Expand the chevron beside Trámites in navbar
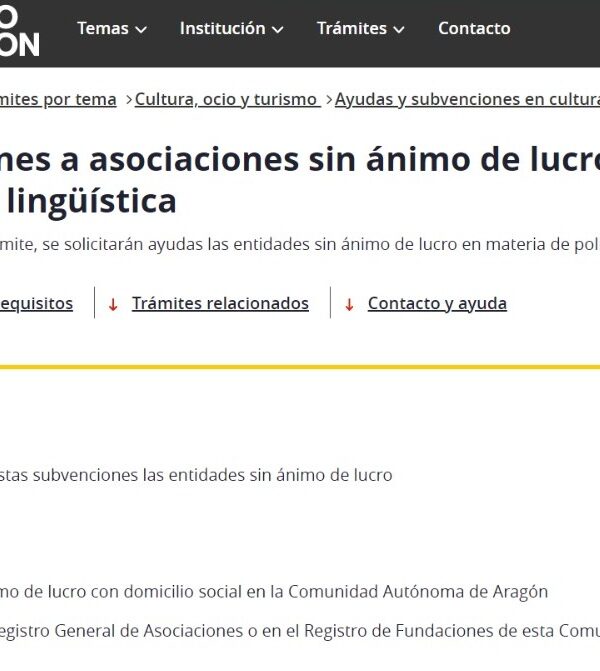Screen dimensions: 600x671 pyautogui.click(x=399, y=30)
